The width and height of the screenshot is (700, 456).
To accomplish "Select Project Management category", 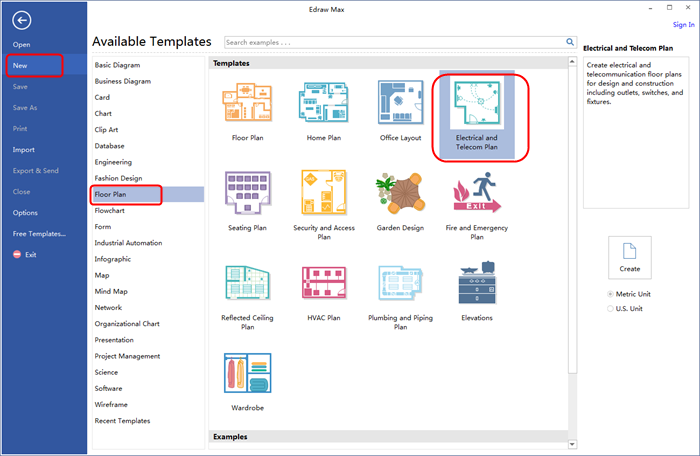I will point(127,356).
